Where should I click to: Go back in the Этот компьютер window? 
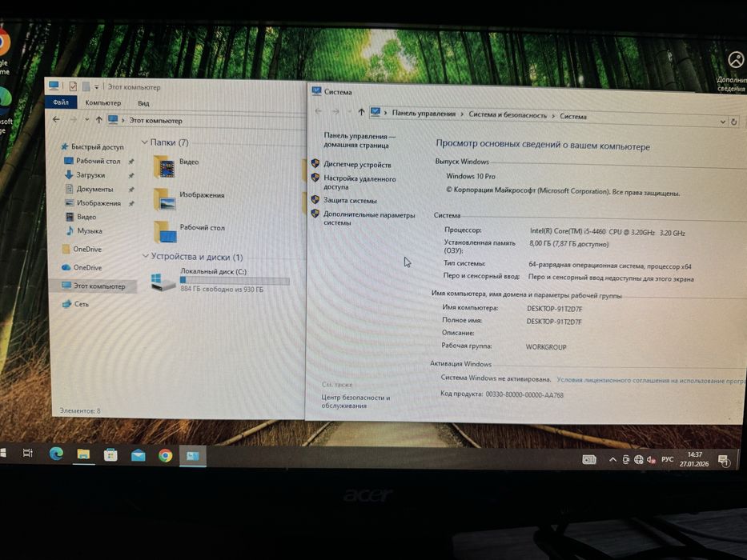56,119
